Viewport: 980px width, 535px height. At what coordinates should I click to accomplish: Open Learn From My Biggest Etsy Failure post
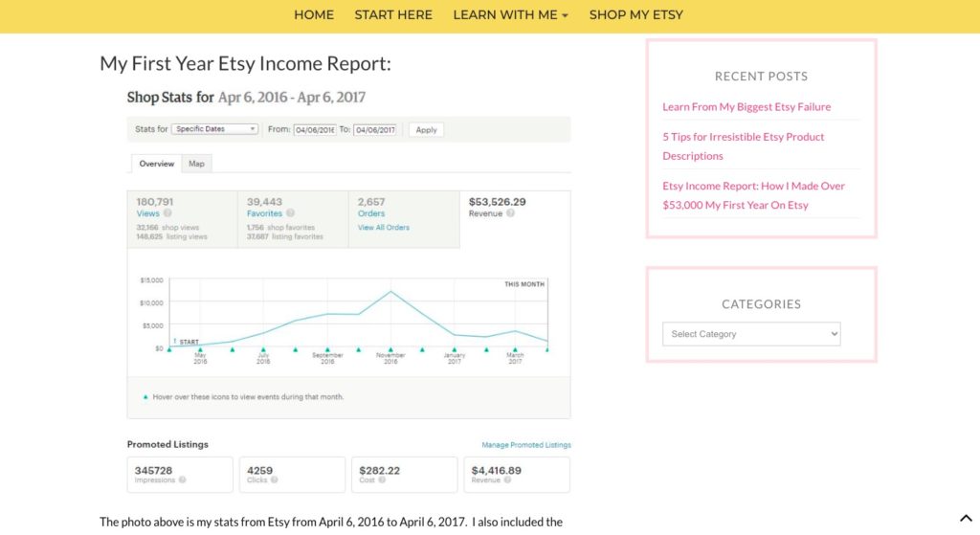pos(746,107)
